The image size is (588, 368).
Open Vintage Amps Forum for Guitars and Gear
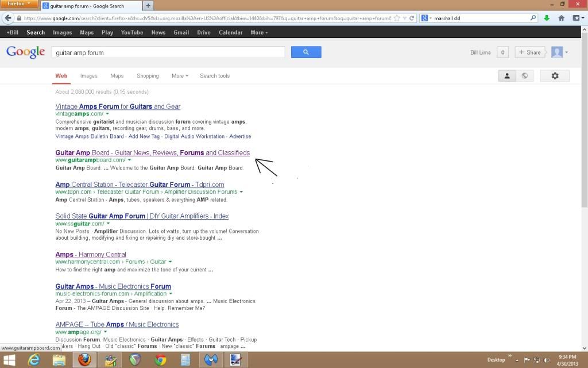point(118,106)
